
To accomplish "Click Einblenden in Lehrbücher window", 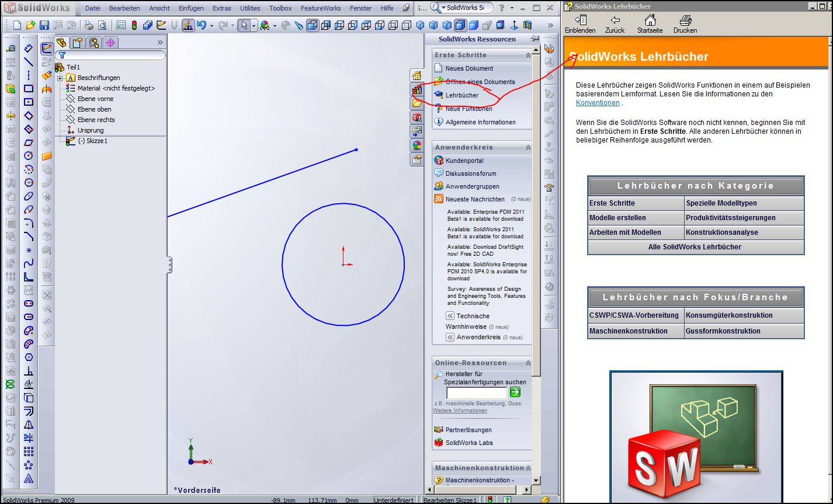I will [581, 24].
